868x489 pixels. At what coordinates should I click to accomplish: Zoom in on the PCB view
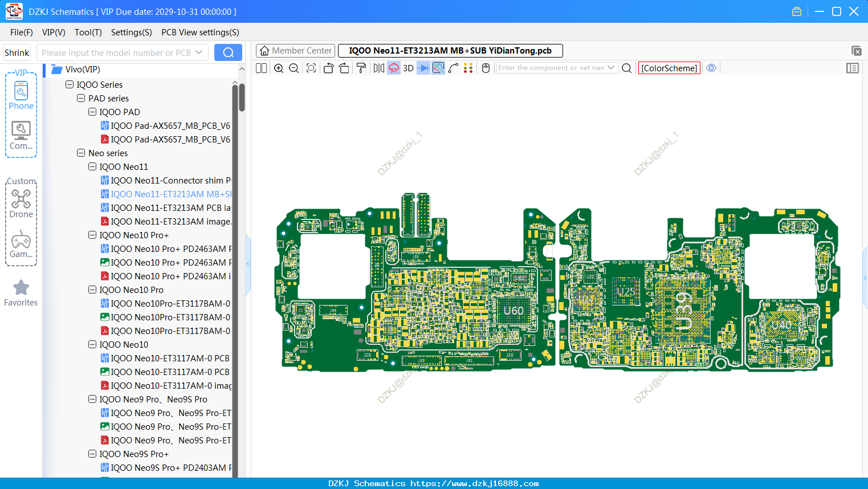coord(279,68)
